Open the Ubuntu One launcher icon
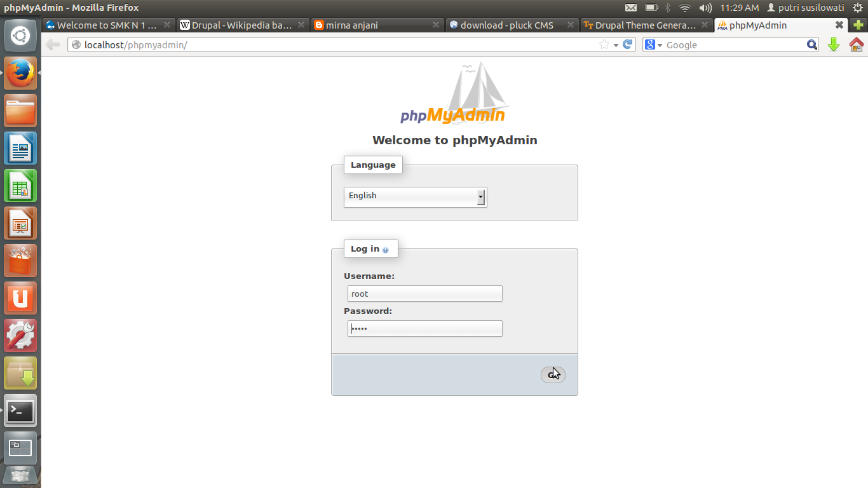Viewport: 868px width, 488px height. 20,298
